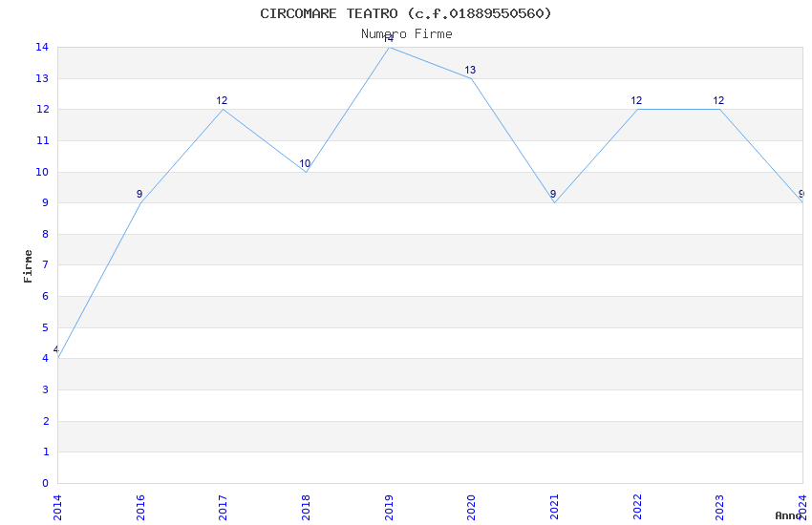
Task: Select the 2014 data point labeled 4
Action: (x=56, y=350)
